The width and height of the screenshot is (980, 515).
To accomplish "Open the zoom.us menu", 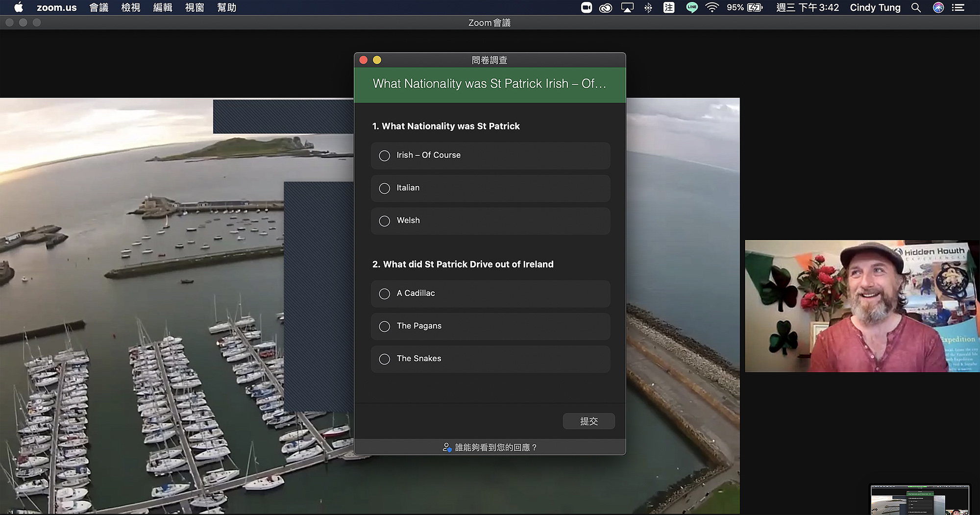I will (57, 7).
